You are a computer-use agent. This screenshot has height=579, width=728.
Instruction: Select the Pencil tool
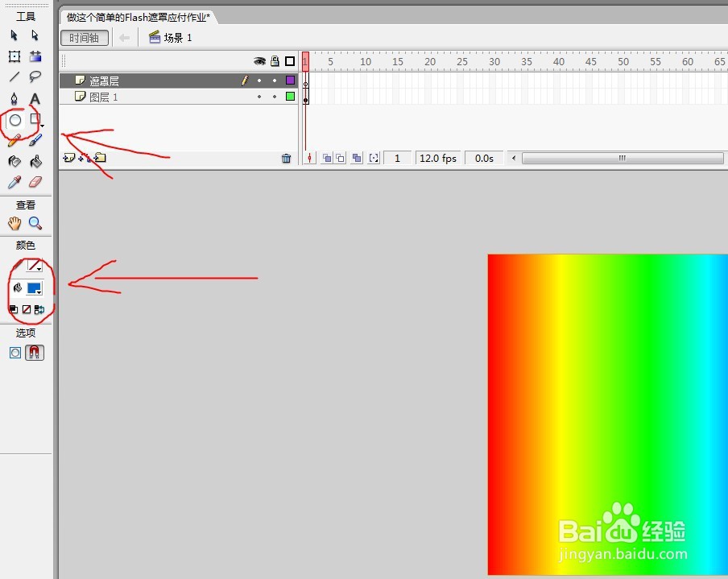tap(14, 140)
